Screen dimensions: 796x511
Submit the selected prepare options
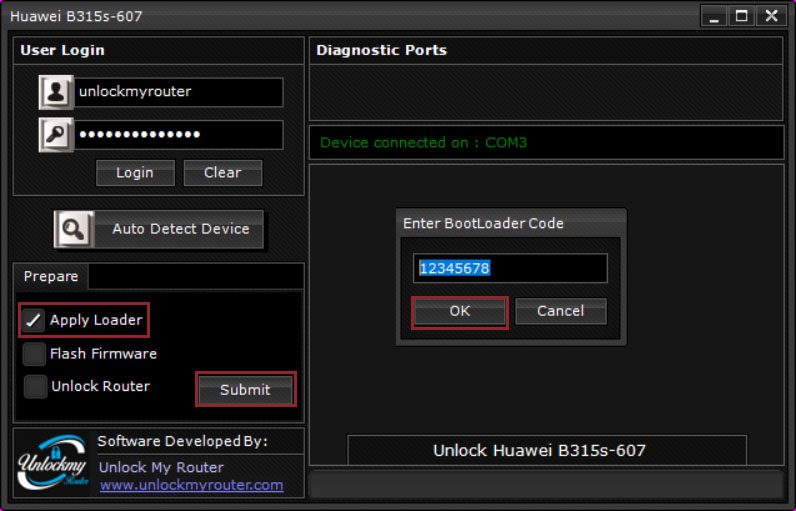click(x=245, y=390)
